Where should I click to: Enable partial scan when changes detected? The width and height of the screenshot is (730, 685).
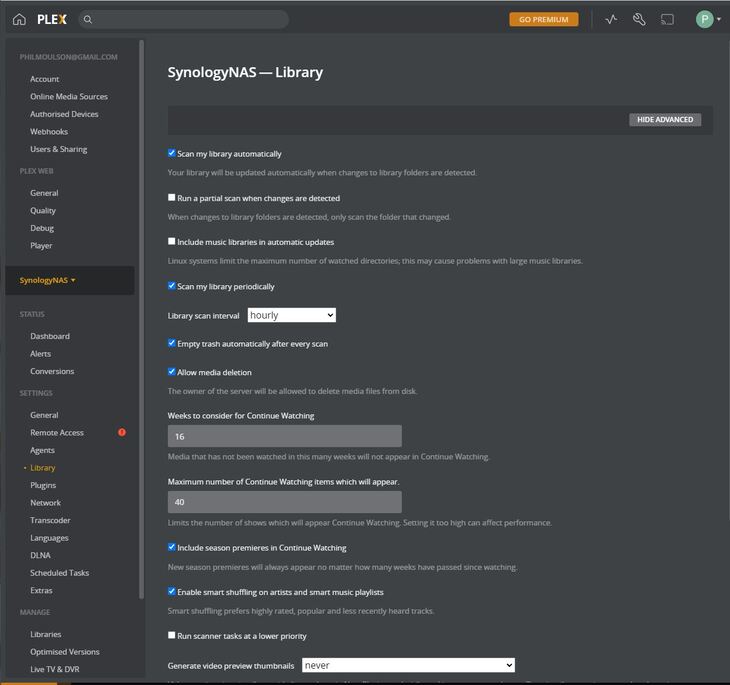[x=172, y=198]
